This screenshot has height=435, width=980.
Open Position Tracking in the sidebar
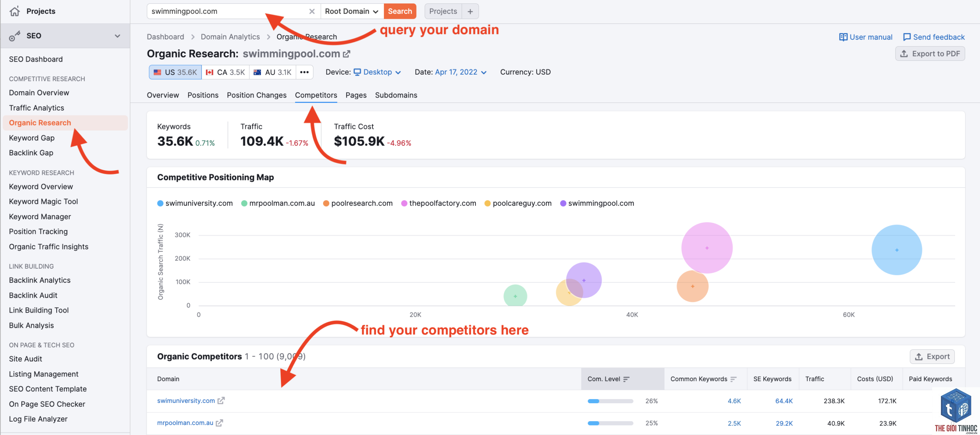[x=38, y=231]
